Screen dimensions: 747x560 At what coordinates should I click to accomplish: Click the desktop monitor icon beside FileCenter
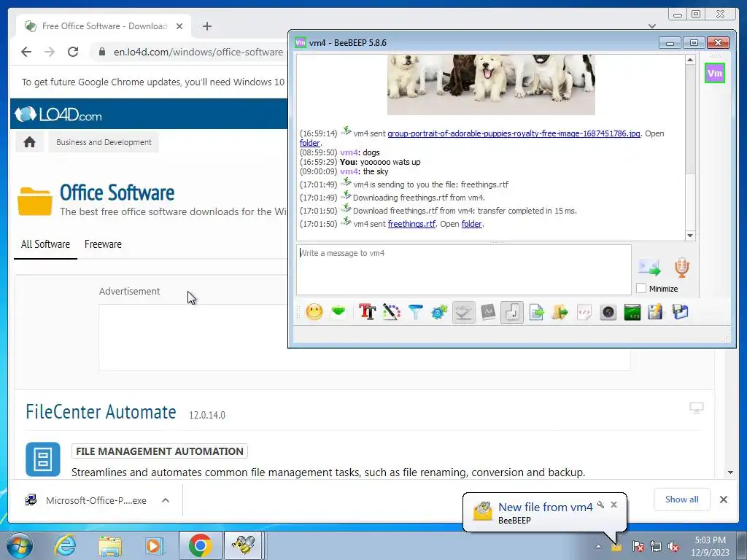click(x=696, y=408)
